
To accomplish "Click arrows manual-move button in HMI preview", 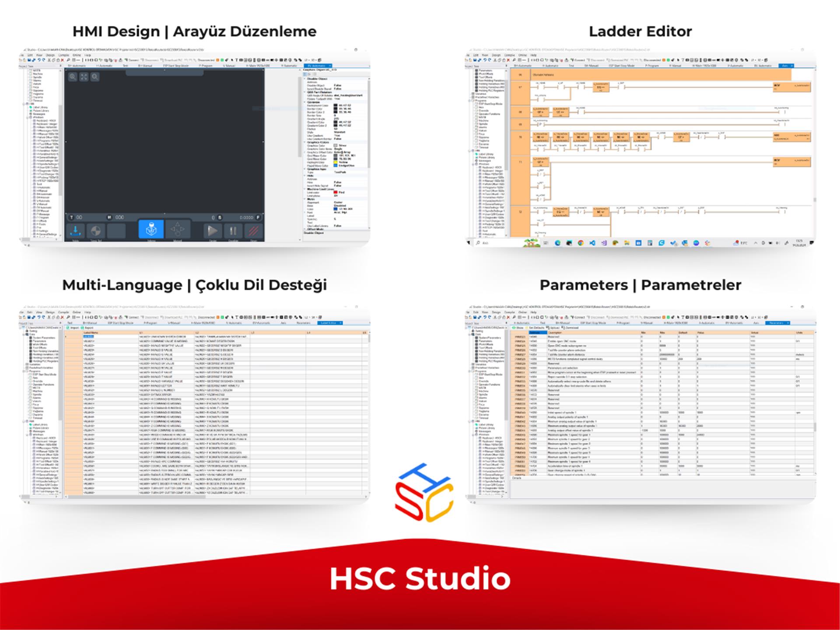I will pyautogui.click(x=178, y=229).
